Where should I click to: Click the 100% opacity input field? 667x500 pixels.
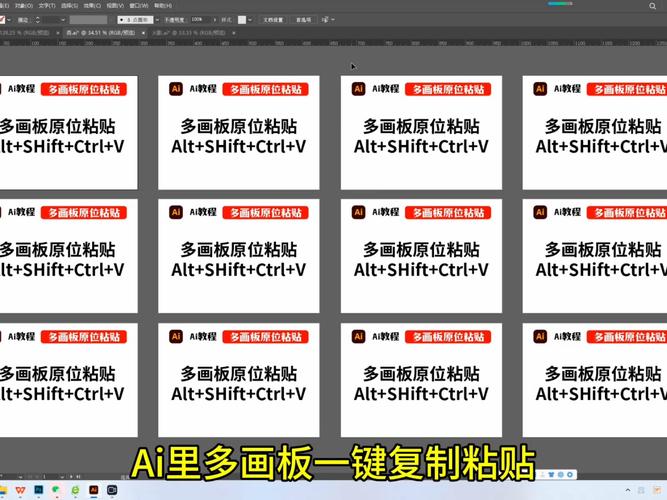[x=200, y=20]
